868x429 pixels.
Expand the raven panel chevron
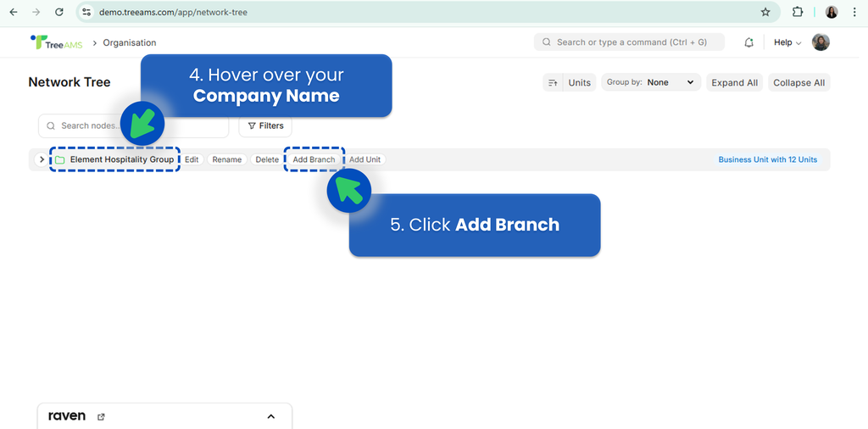(x=271, y=416)
